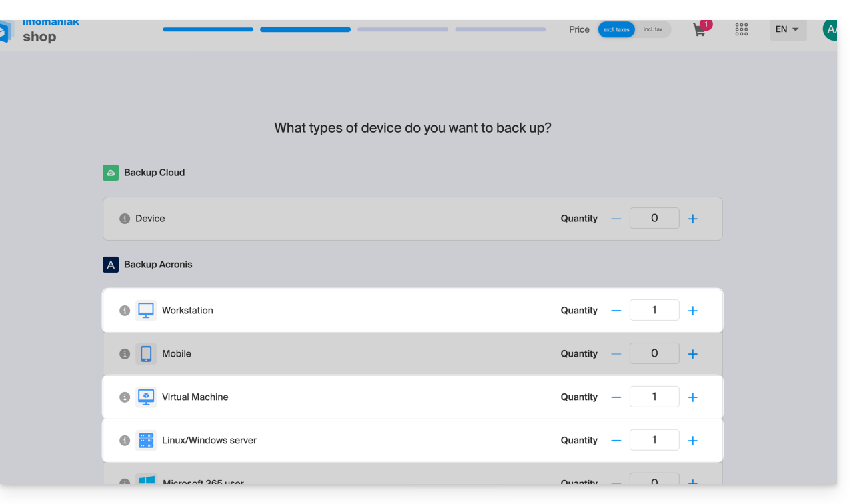Increase Backup Cloud Device quantity
The image size is (857, 504).
click(693, 219)
